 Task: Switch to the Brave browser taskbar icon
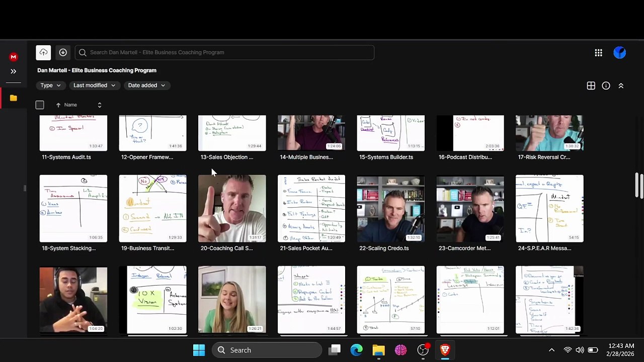coord(445,350)
